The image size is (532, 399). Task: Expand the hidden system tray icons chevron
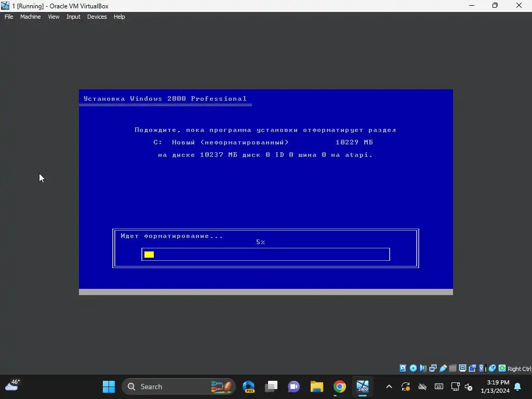click(x=389, y=387)
